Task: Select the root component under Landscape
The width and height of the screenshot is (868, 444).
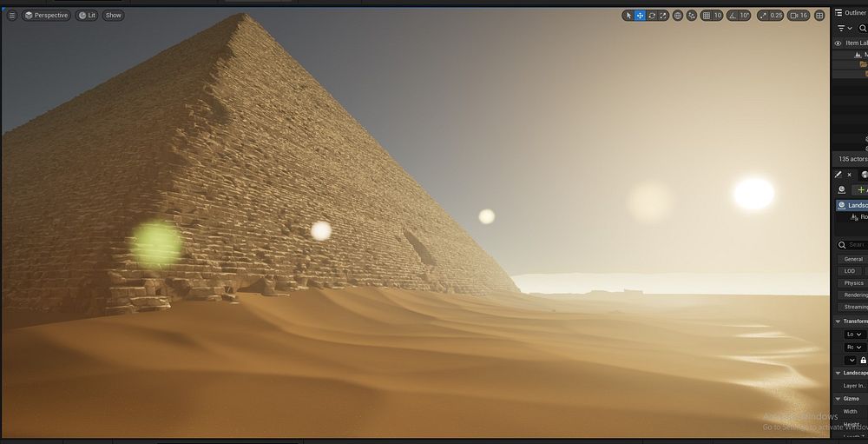Action: [858, 217]
